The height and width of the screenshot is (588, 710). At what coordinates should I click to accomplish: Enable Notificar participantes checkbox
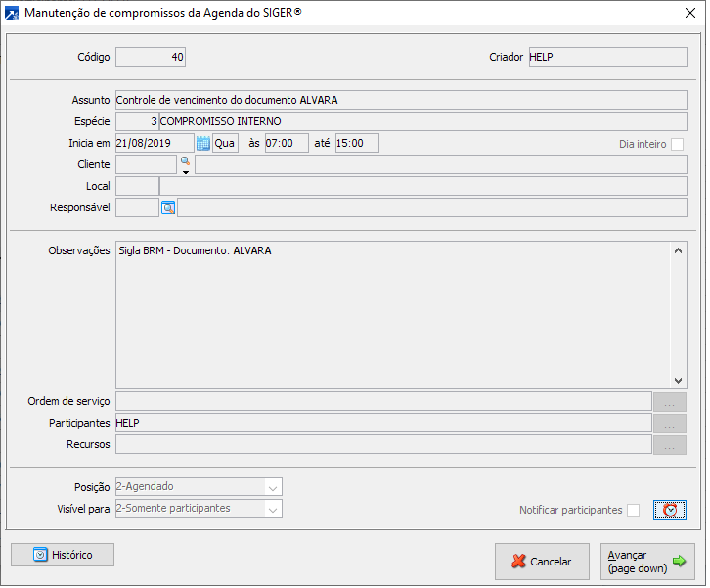click(x=633, y=511)
